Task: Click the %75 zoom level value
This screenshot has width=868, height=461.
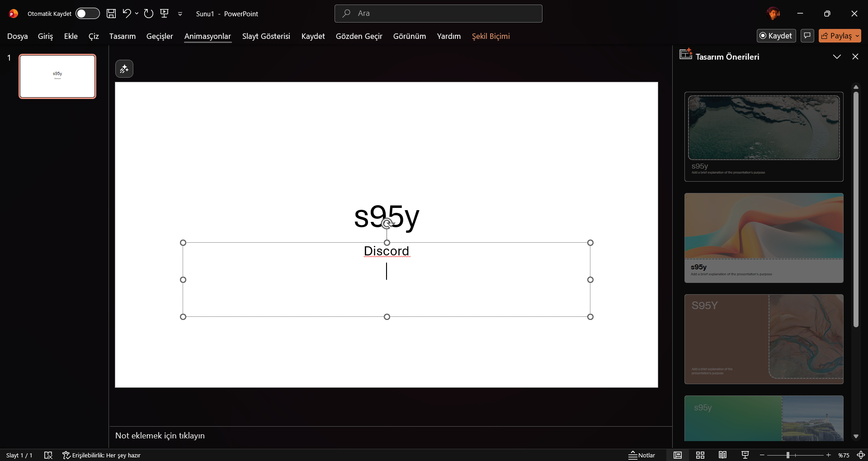Action: 844,455
